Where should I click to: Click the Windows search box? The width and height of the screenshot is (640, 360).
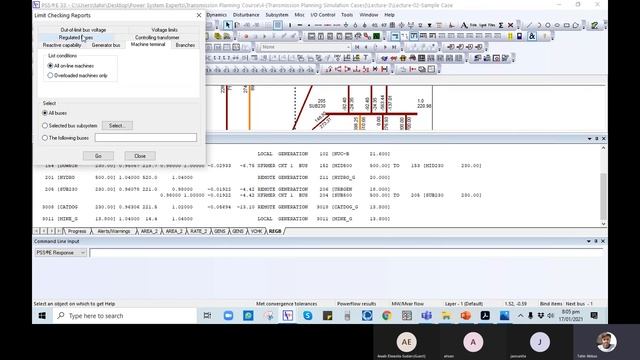(124, 316)
